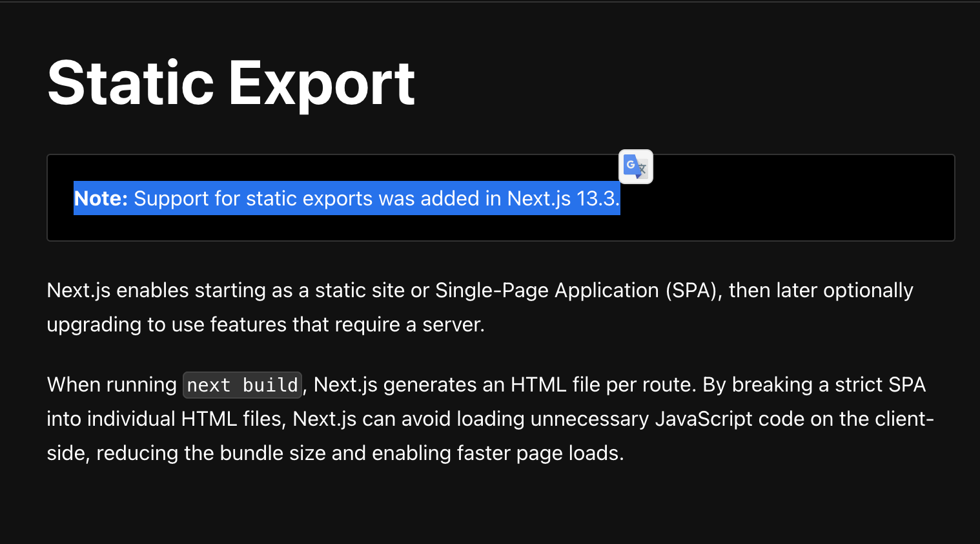Click "Next.js 13.3" in highlighted note
980x544 pixels.
[x=561, y=198]
